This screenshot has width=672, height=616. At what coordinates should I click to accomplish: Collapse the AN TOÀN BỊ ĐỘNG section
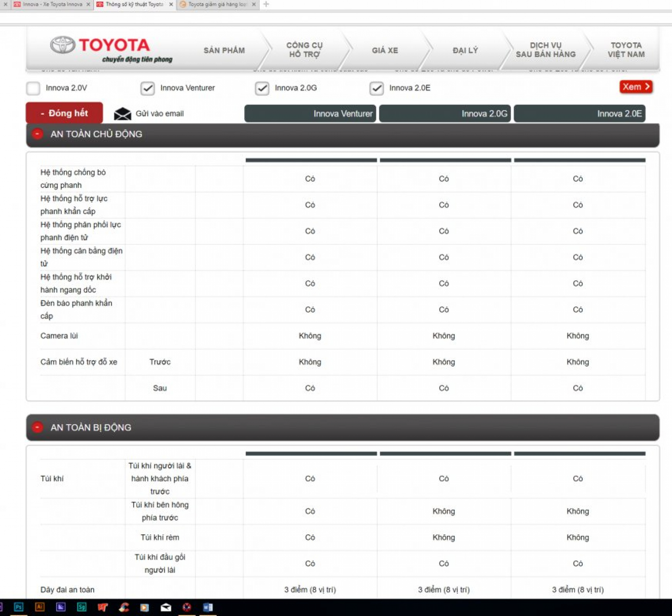[x=37, y=427]
